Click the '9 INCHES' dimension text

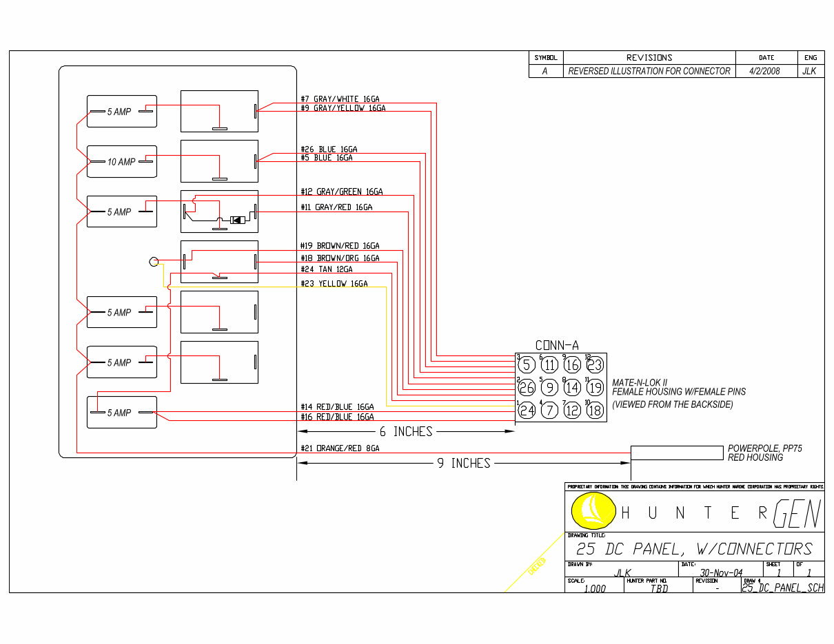pos(464,464)
